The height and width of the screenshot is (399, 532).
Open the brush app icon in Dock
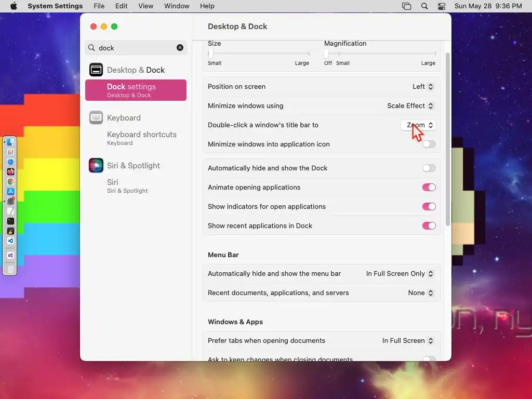[10, 231]
